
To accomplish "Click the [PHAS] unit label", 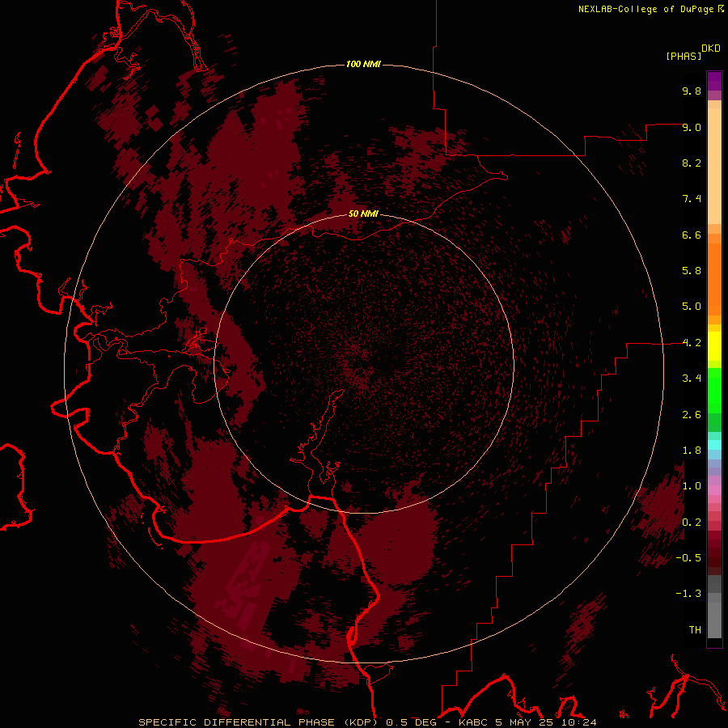I will (684, 56).
